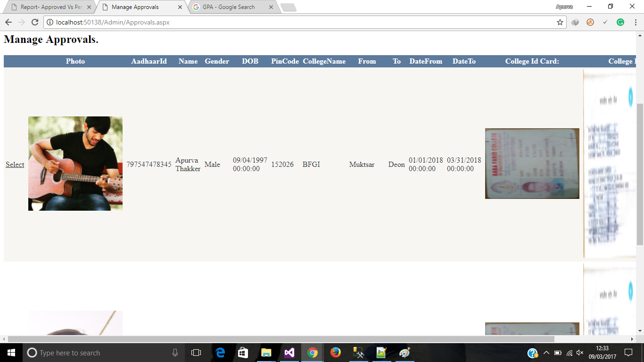Bookmark this page with the star

[560, 22]
